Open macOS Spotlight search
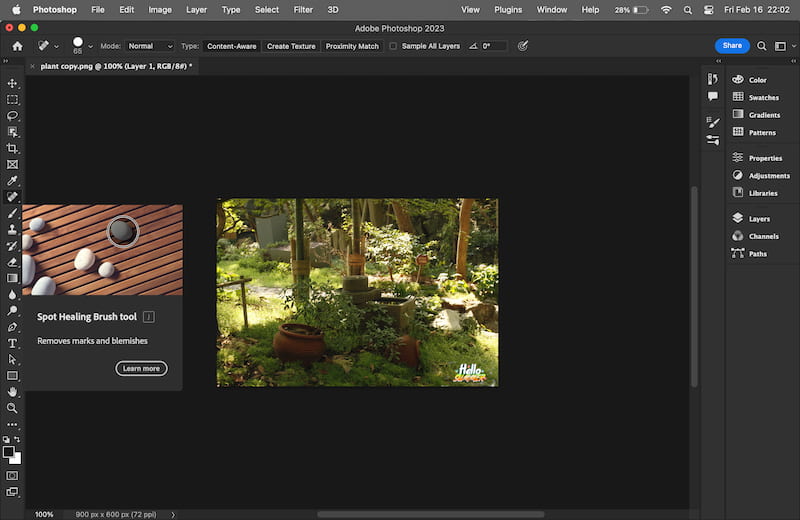This screenshot has height=520, width=800. [x=687, y=10]
